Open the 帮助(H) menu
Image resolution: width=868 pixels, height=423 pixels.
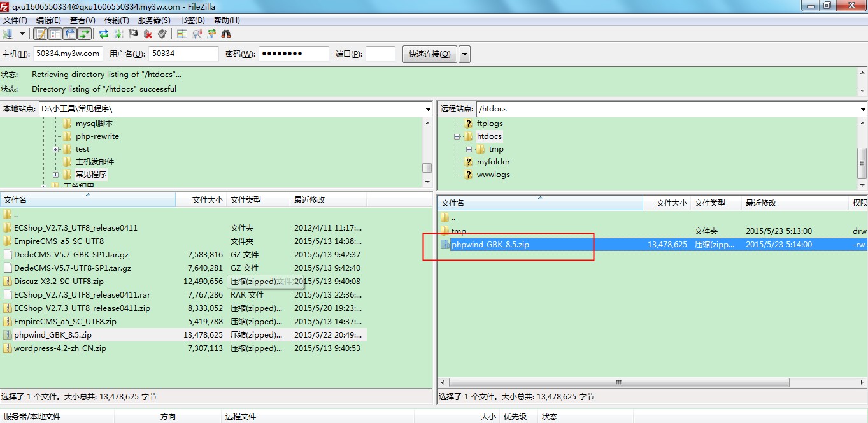226,20
